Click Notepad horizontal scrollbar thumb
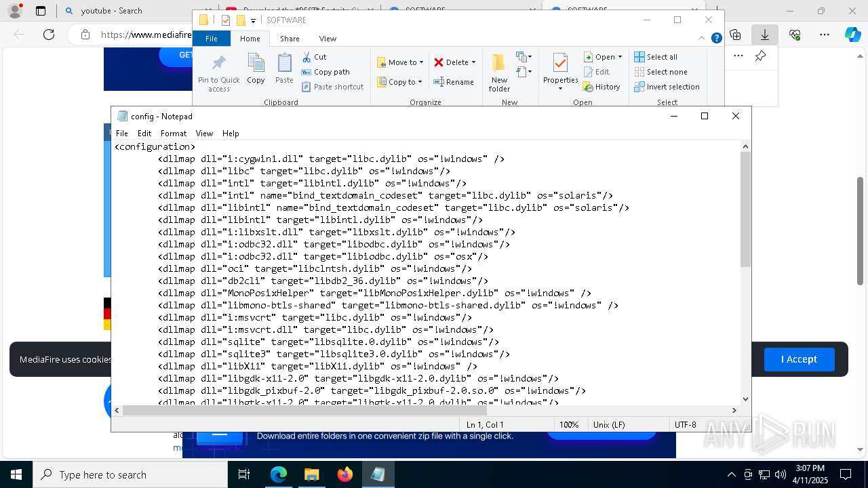The image size is (868, 488). (304, 410)
